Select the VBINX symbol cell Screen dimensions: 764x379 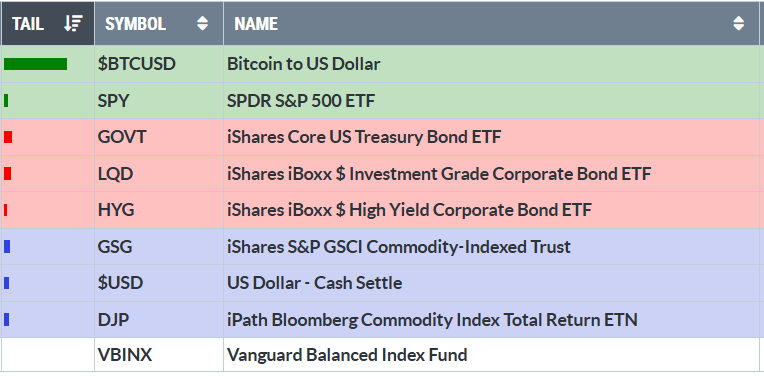159,355
